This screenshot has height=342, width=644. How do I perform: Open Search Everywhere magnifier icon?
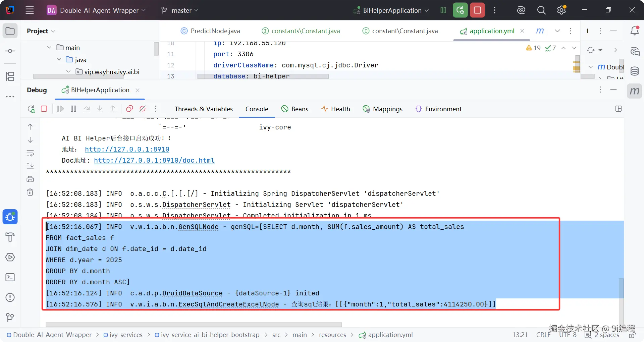pos(541,10)
